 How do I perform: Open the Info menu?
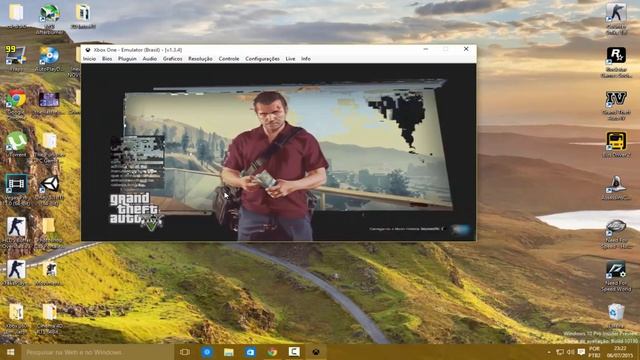(x=306, y=59)
